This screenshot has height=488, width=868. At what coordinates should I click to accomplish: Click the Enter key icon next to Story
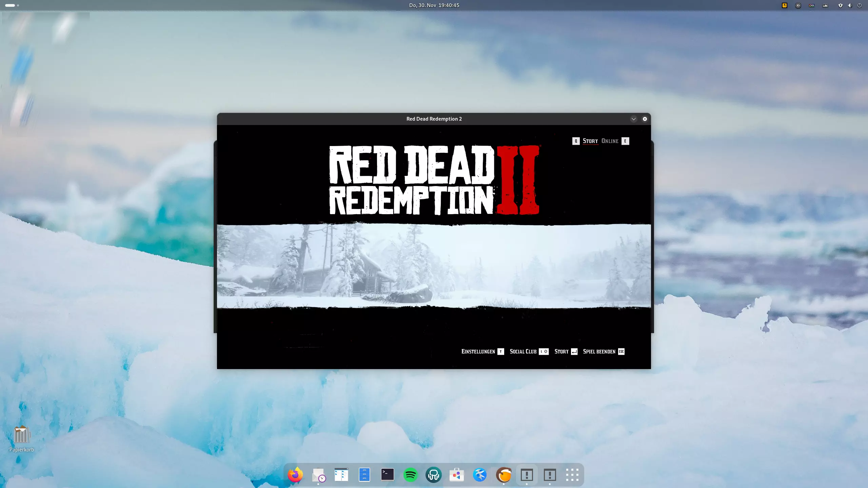tap(574, 351)
